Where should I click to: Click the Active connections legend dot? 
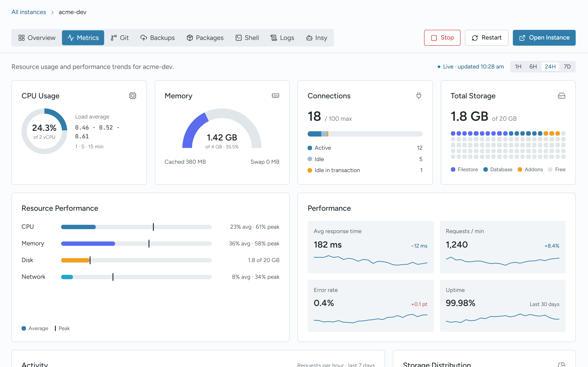310,148
